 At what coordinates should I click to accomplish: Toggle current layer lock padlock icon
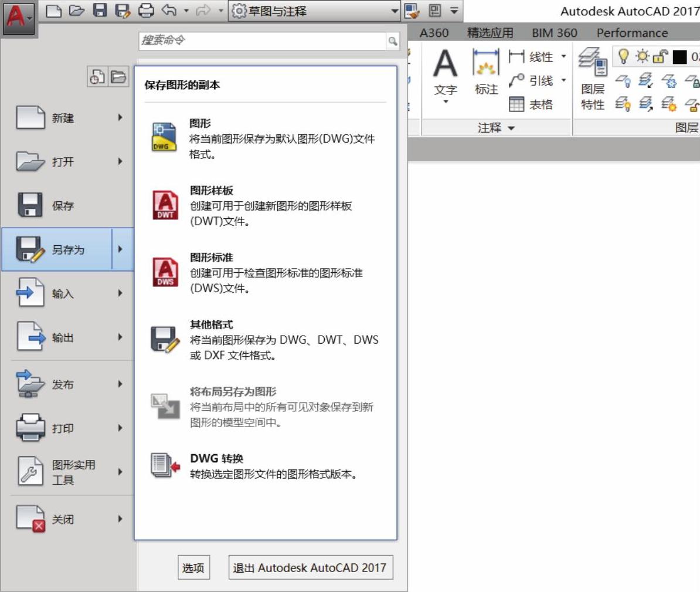[660, 57]
